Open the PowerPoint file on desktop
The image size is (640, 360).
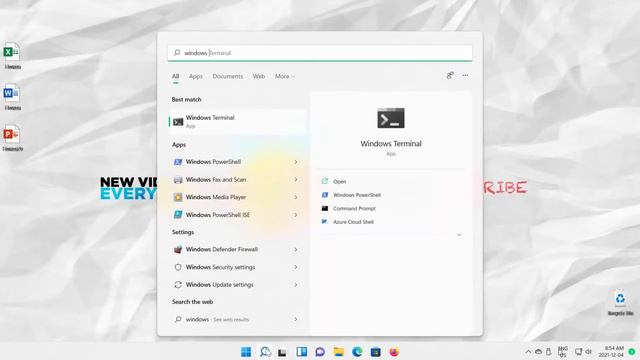click(12, 138)
